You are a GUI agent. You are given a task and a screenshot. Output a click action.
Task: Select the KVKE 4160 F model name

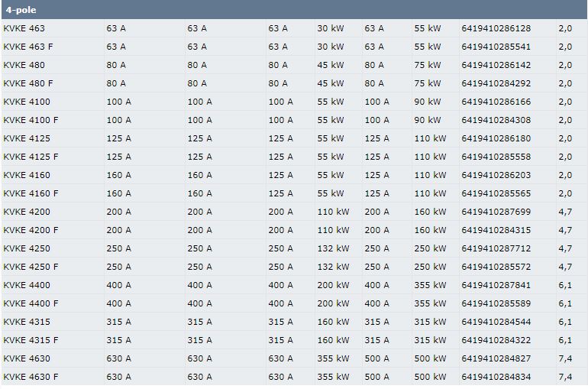(x=31, y=194)
